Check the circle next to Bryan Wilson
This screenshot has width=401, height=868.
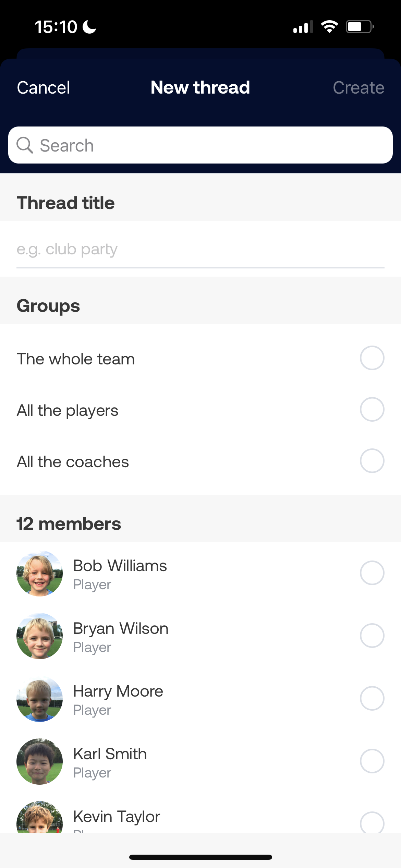(372, 636)
